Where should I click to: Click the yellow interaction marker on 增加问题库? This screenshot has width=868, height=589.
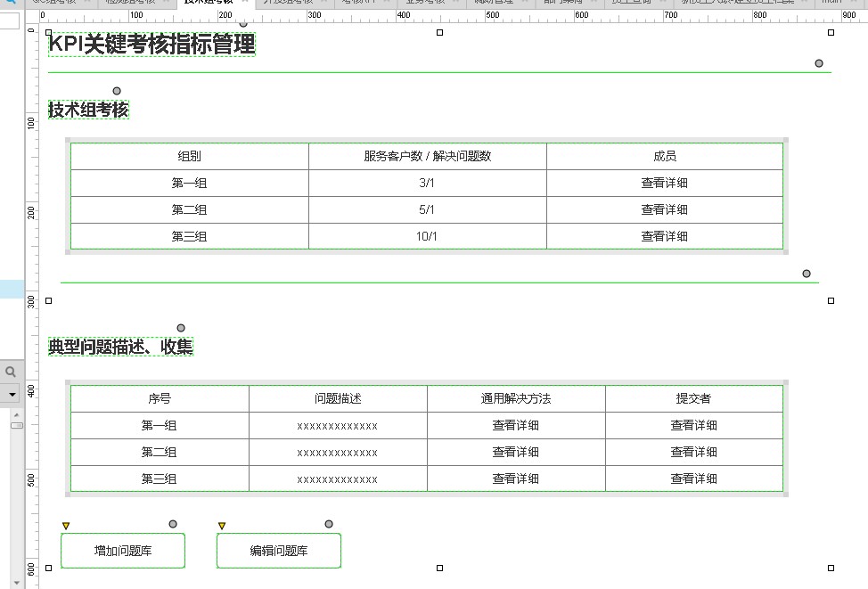pyautogui.click(x=66, y=526)
